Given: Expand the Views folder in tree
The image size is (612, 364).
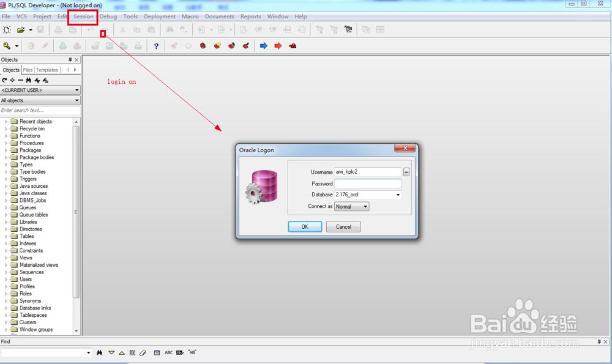Looking at the screenshot, I should 6,258.
